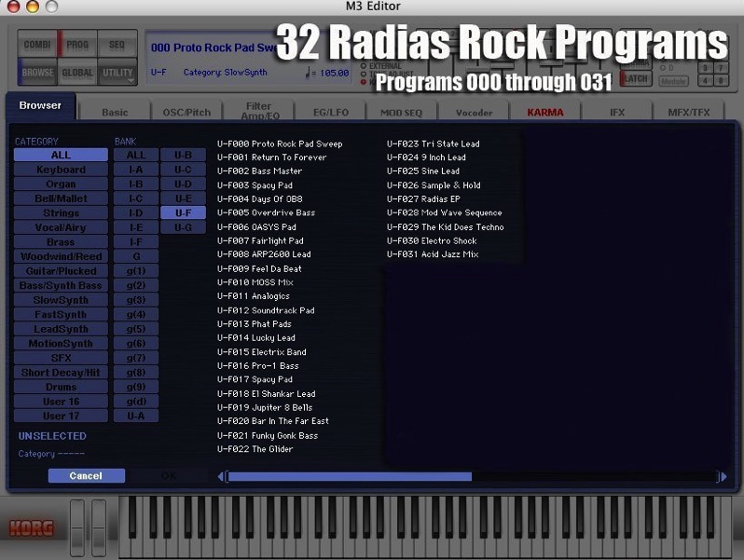Click the program list scrollbar thumb
The image size is (744, 560).
point(350,476)
